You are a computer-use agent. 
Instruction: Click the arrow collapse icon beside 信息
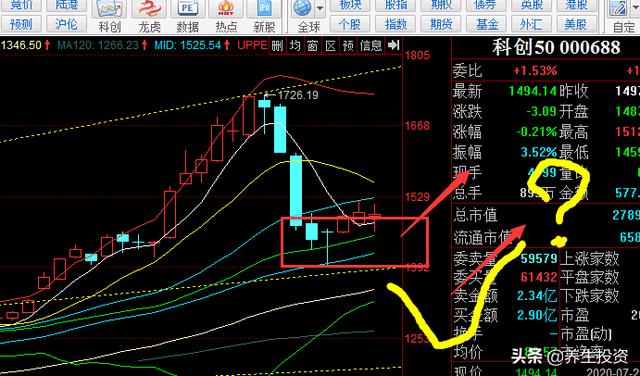393,45
